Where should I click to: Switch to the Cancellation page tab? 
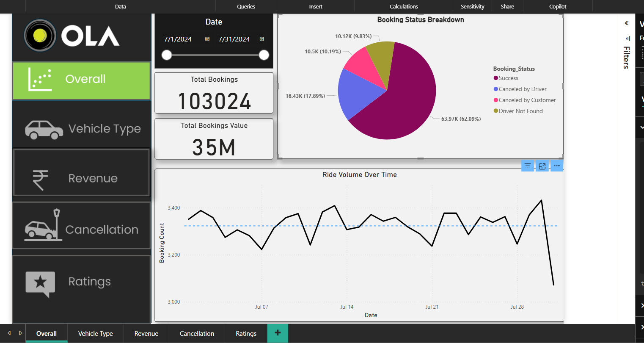coord(197,334)
